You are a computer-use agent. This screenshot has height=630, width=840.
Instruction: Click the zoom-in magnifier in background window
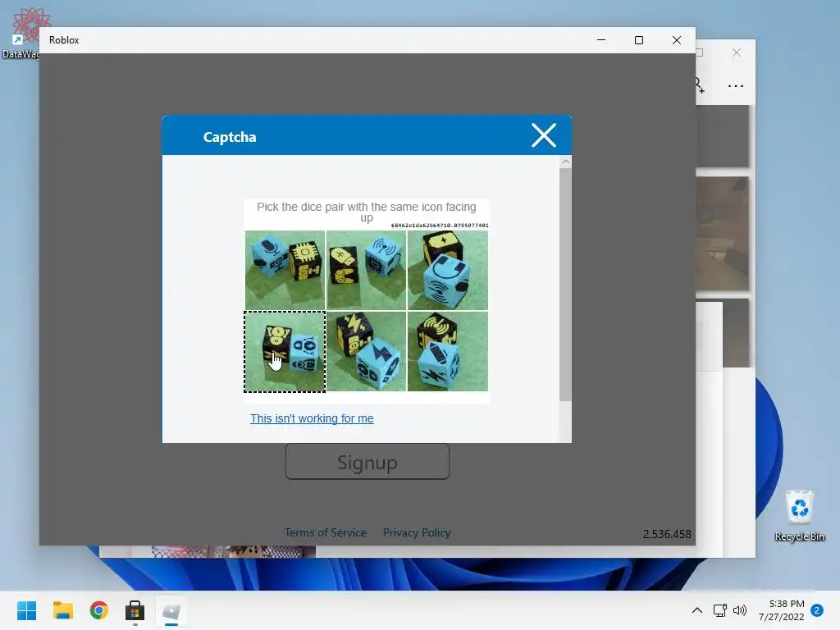[699, 85]
